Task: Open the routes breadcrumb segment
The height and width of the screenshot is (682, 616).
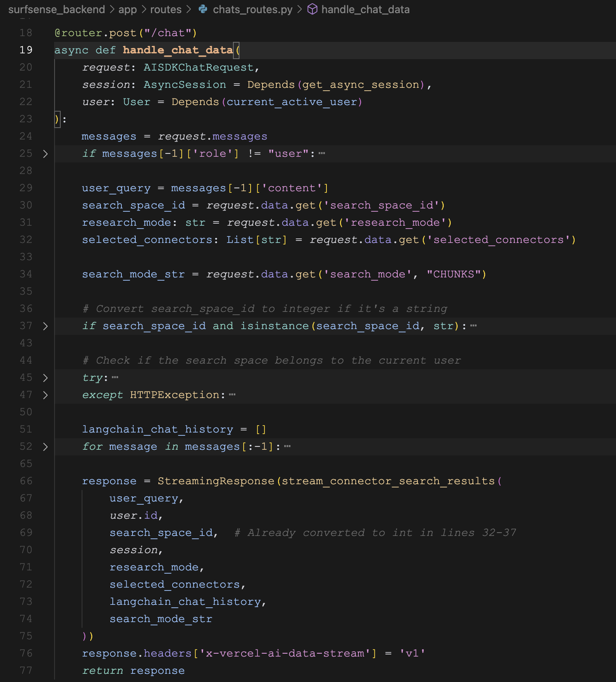Action: tap(166, 9)
